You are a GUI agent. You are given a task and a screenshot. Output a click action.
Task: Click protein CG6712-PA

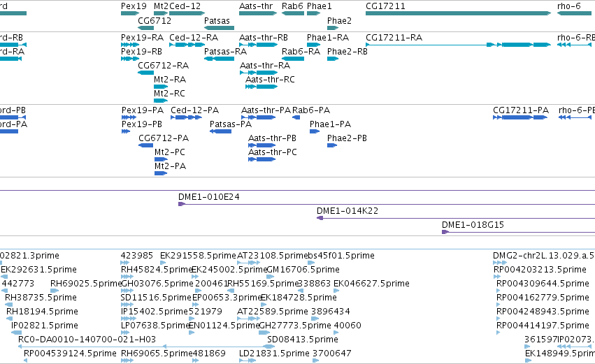click(x=145, y=145)
